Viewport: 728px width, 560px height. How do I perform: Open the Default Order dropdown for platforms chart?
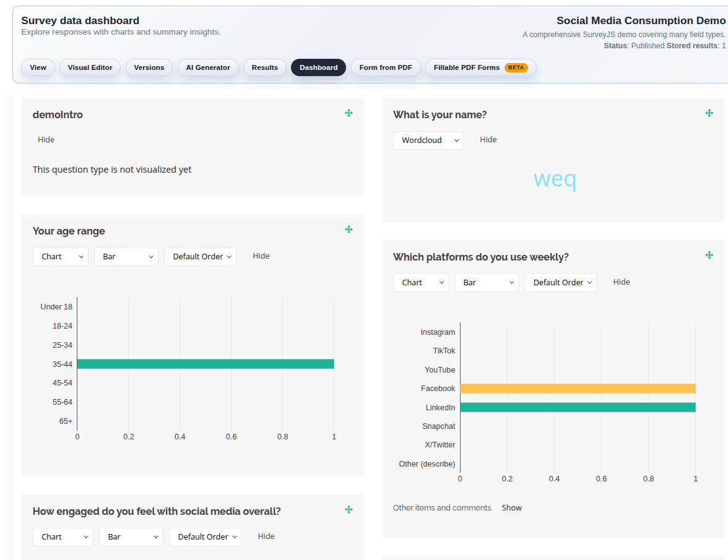[x=560, y=282]
